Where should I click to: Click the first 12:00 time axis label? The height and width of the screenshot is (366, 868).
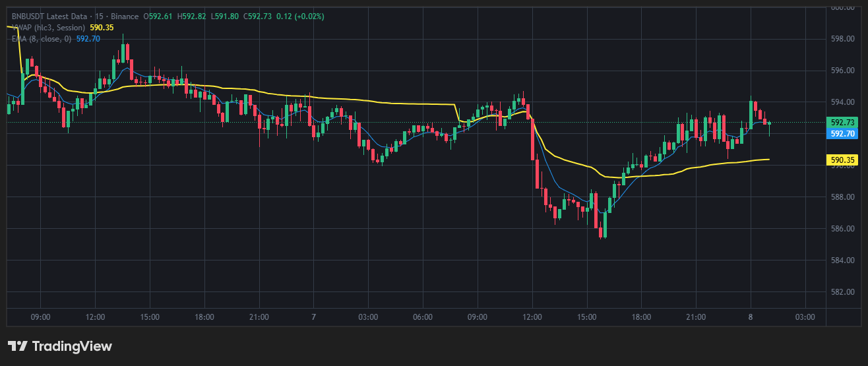96,317
